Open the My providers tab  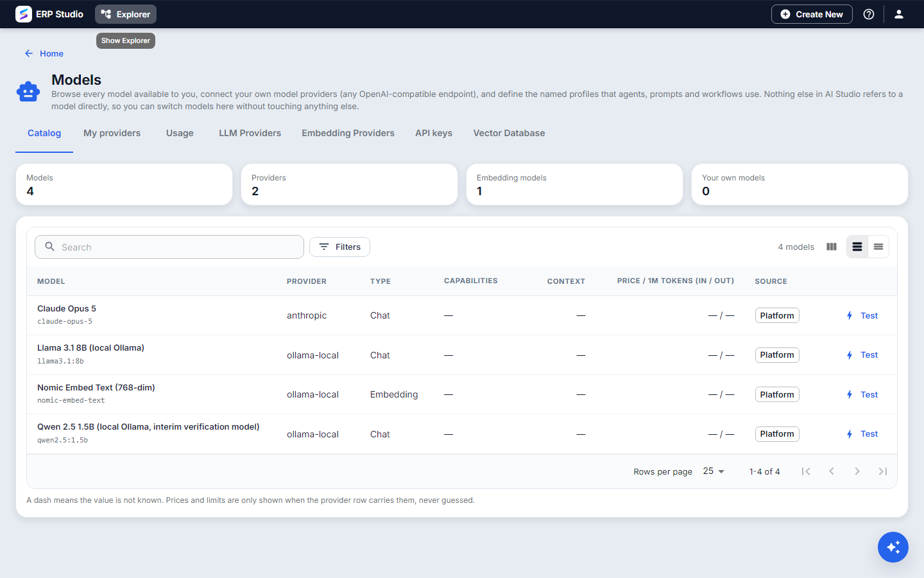pyautogui.click(x=112, y=133)
